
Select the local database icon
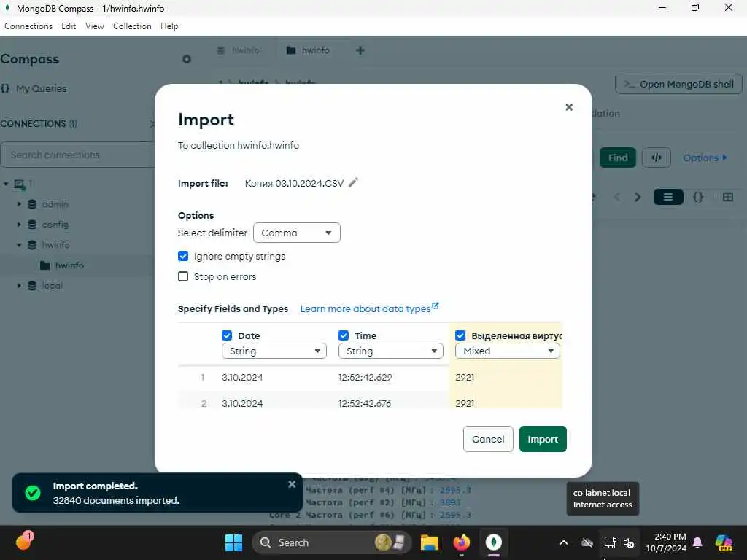32,286
